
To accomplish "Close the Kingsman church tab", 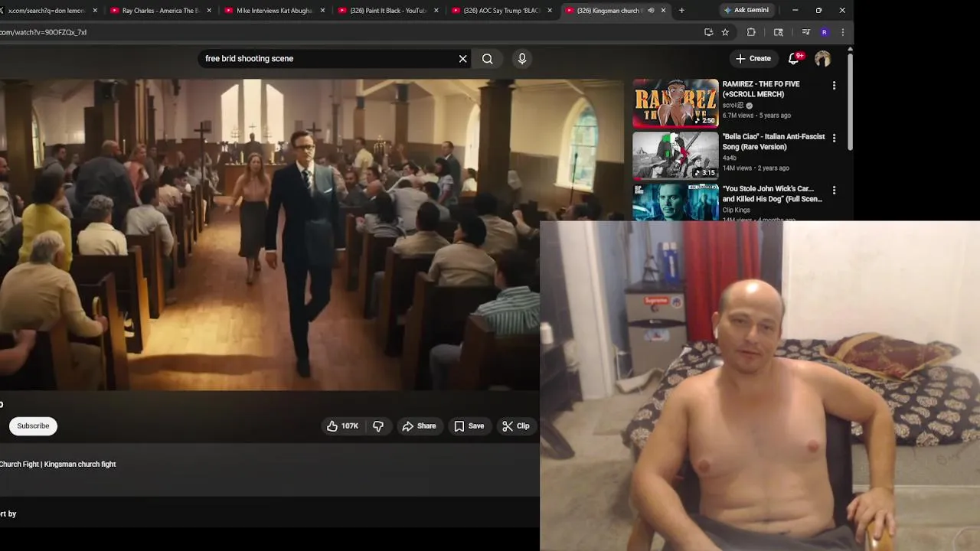I will [663, 11].
